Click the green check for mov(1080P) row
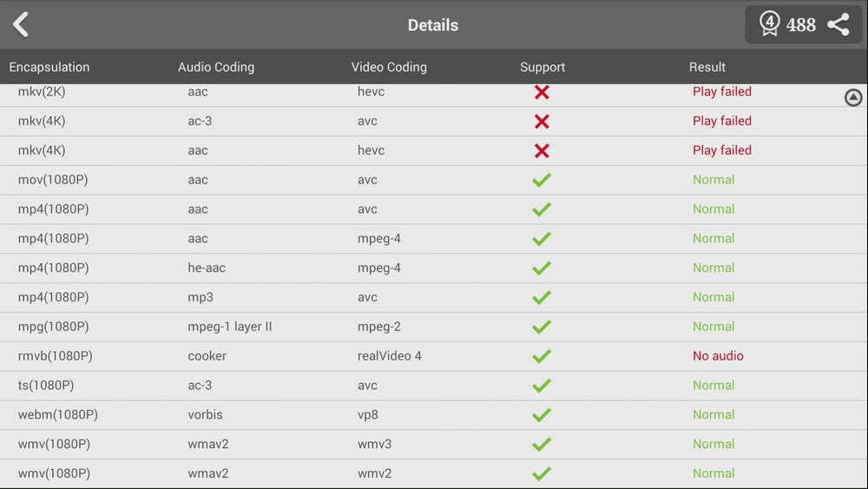868x489 pixels. click(x=542, y=181)
